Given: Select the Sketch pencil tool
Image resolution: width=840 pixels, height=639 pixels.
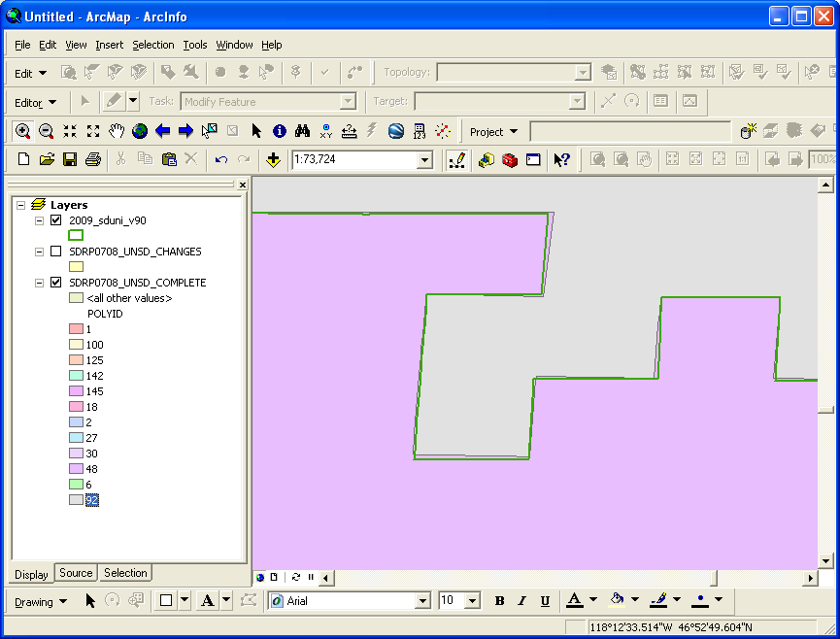Looking at the screenshot, I should 114,102.
